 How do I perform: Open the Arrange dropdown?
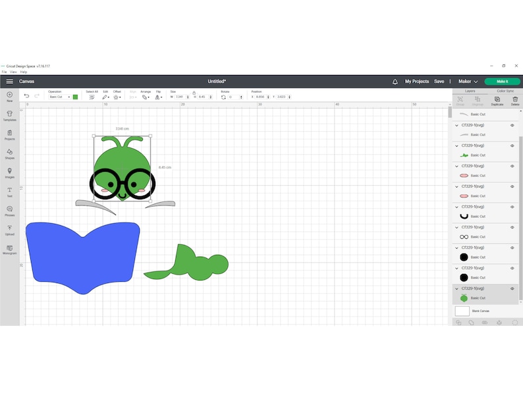point(146,97)
